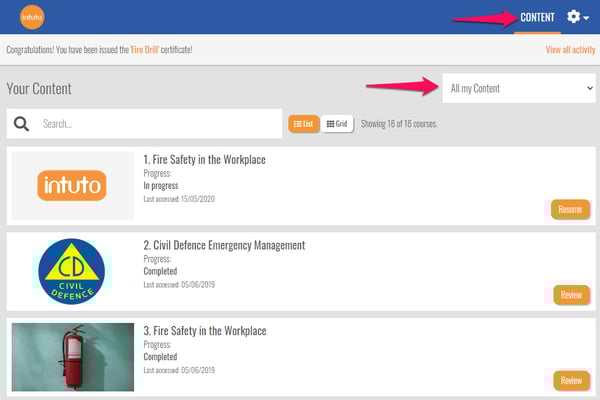This screenshot has height=400, width=600.
Task: Switch to Grid view
Action: pyautogui.click(x=337, y=124)
